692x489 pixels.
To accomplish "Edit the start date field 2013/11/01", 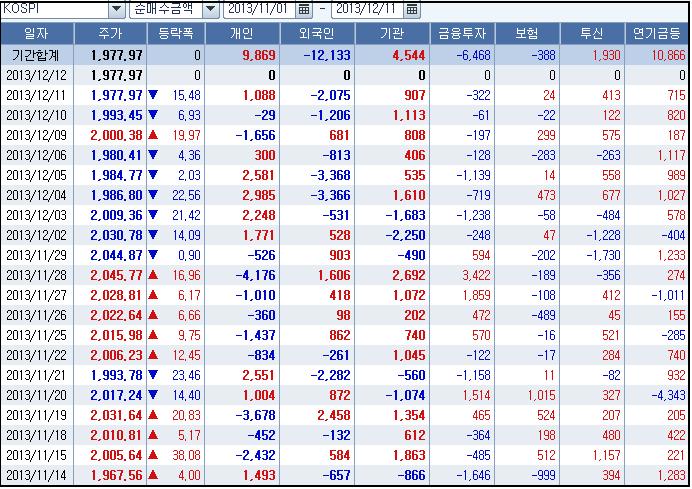I will click(x=260, y=9).
